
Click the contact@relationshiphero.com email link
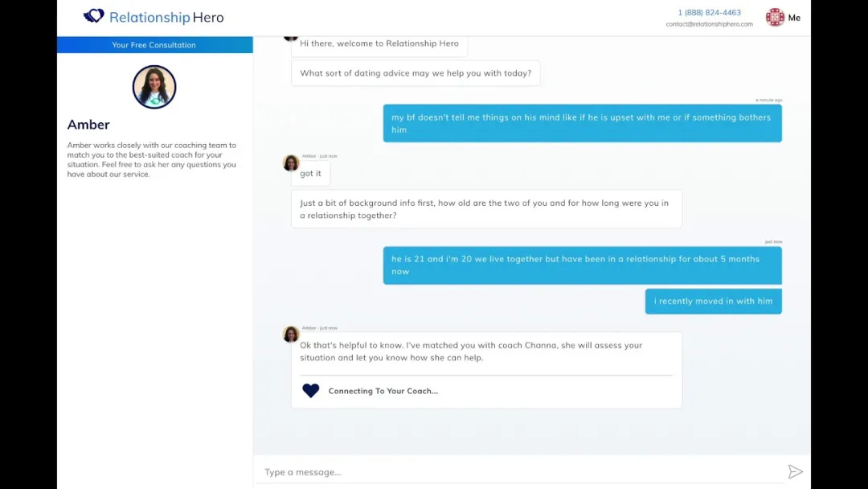(x=709, y=24)
